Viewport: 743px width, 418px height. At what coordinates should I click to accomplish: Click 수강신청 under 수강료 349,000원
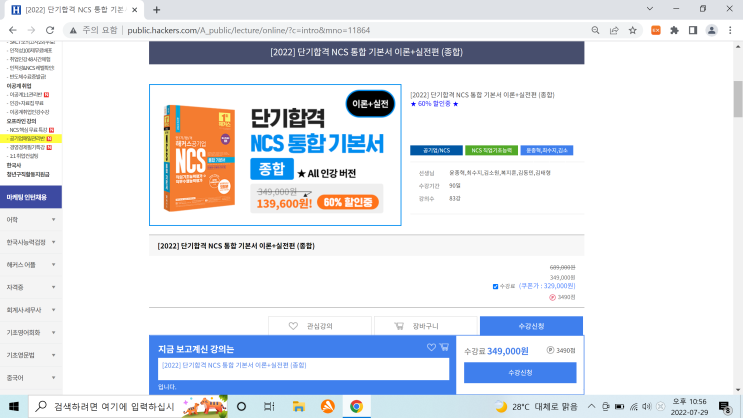pos(520,373)
